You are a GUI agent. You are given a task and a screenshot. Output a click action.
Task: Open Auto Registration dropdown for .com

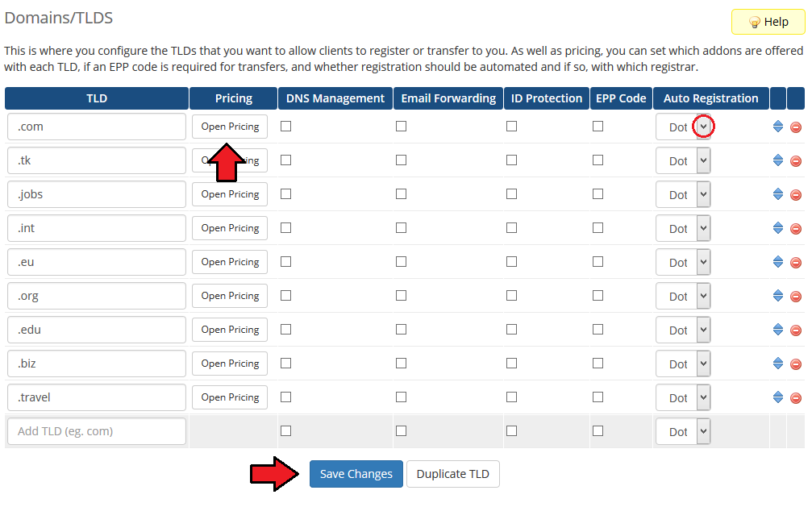pyautogui.click(x=703, y=127)
